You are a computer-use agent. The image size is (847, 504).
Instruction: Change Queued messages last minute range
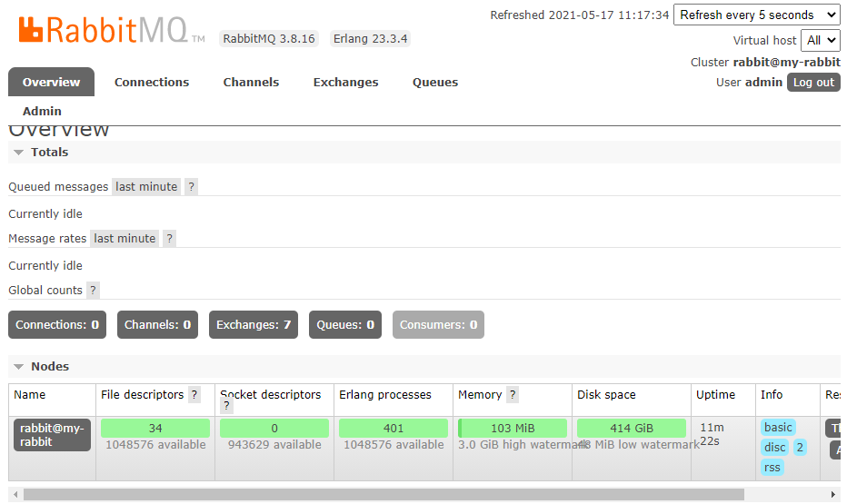point(146,187)
